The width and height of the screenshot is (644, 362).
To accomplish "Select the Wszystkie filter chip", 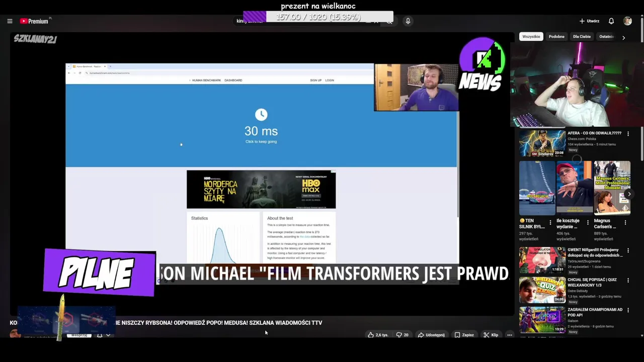I will 531,37.
